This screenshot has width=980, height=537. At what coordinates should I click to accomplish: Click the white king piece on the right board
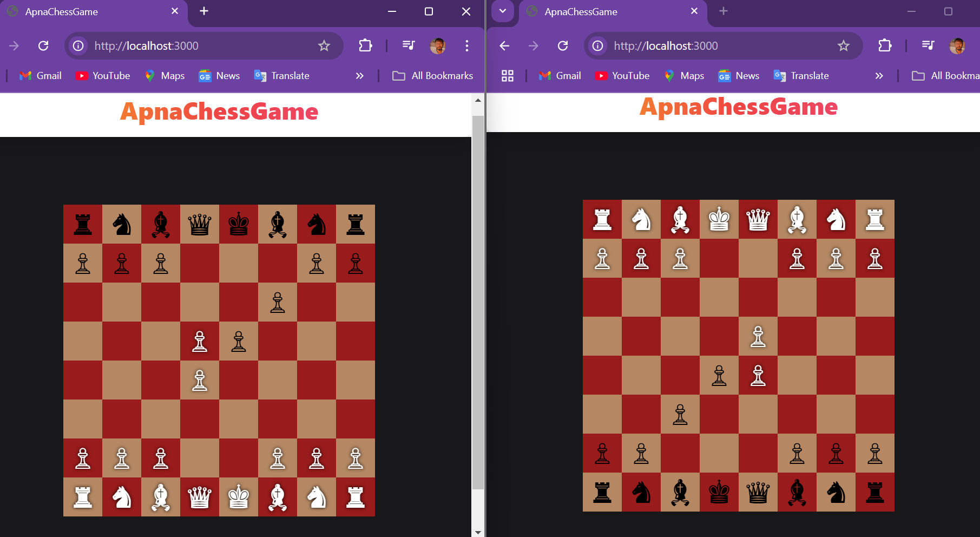[719, 219]
